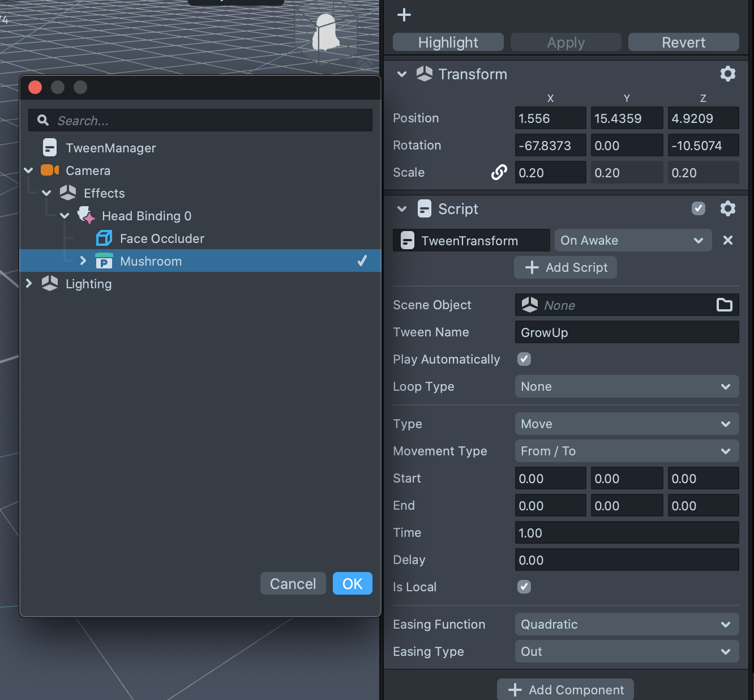Click the Add Component button
The width and height of the screenshot is (754, 700).
[x=565, y=690]
